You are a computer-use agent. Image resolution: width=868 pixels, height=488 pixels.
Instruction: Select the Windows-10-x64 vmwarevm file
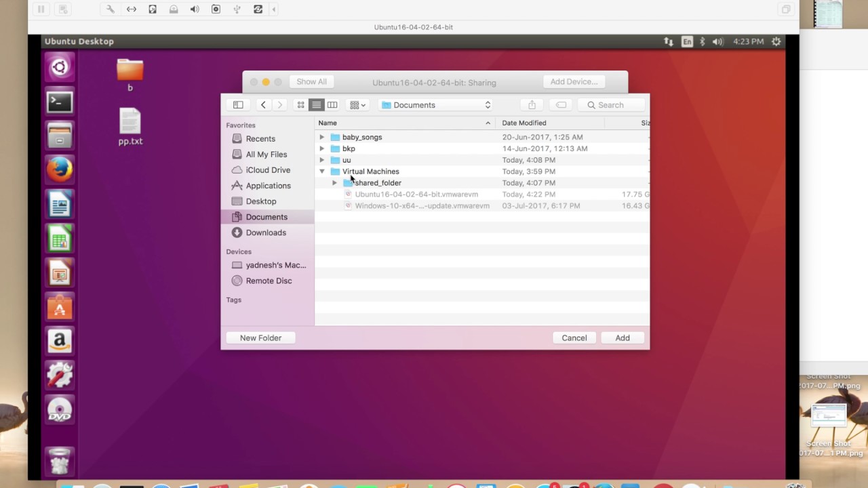[x=482, y=206]
